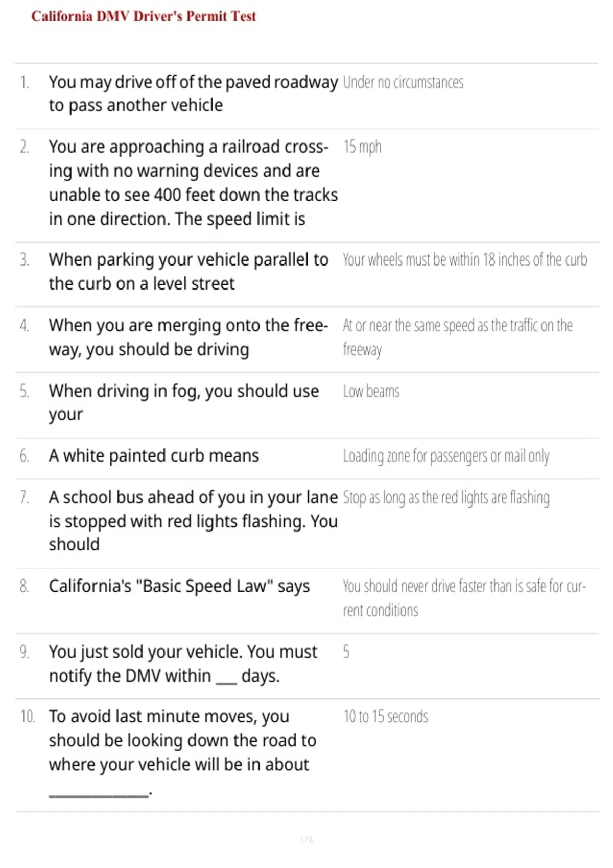Viewport: 613px width, 868px height.
Task: Select the merging onto freeway question
Action: coord(188,337)
